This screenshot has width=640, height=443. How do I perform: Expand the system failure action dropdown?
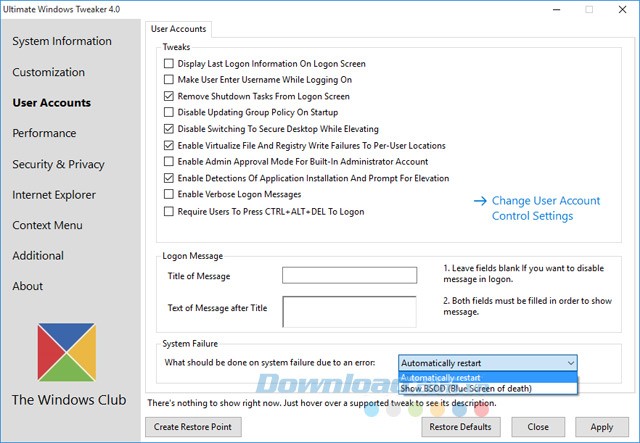click(570, 363)
